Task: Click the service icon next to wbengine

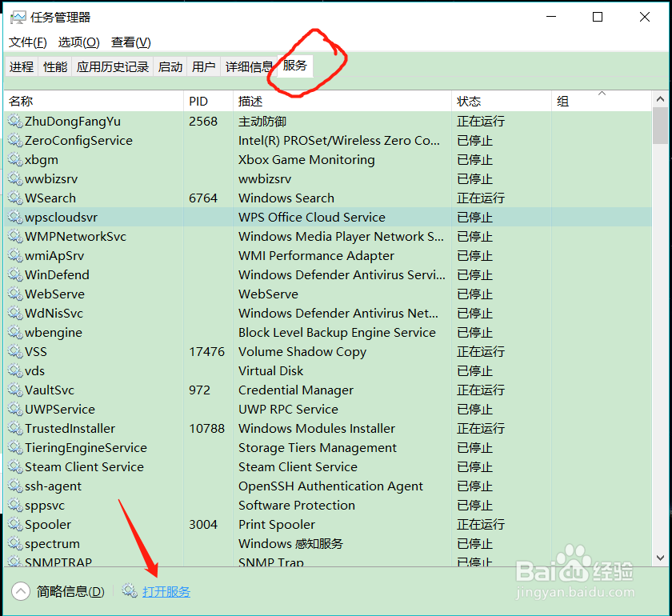Action: tap(15, 332)
